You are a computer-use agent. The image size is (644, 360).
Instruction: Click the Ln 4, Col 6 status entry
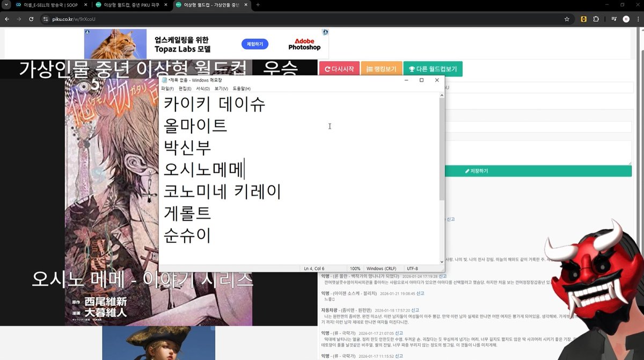pos(322,268)
